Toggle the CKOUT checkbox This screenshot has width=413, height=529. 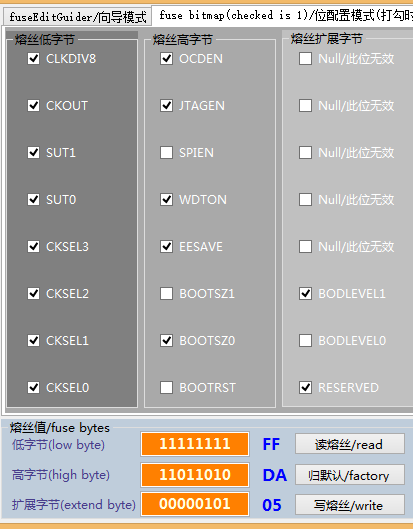tap(33, 106)
